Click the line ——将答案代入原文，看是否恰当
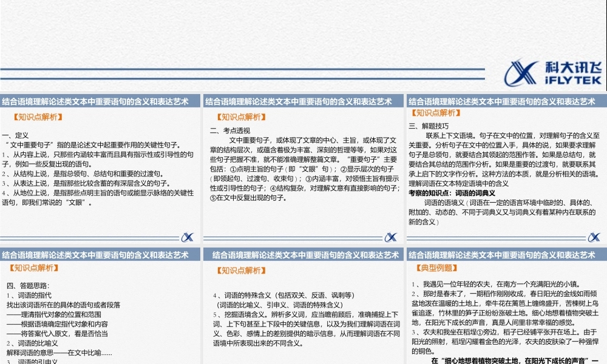The width and height of the screenshot is (607, 364). pos(57,334)
